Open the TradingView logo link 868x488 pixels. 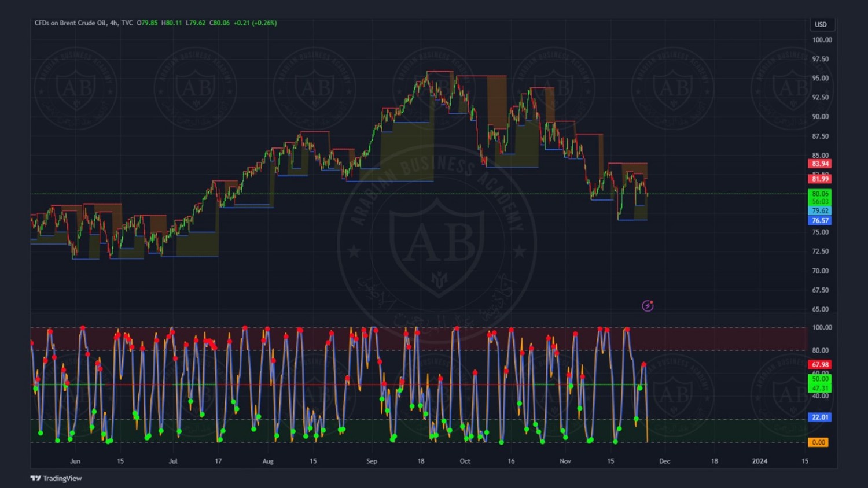56,478
